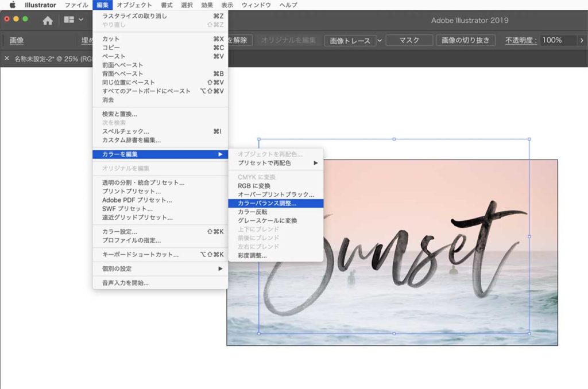Open the Apple menu
588x389 pixels.
pos(12,5)
